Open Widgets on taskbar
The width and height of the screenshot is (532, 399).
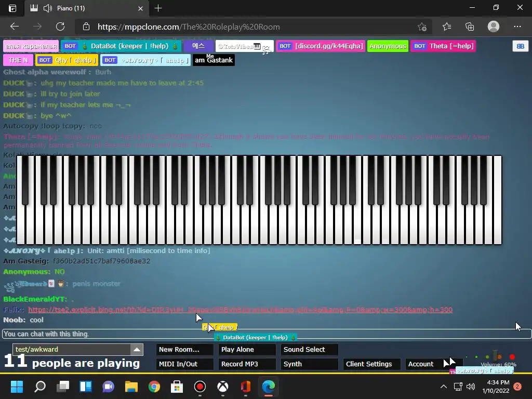tap(86, 387)
